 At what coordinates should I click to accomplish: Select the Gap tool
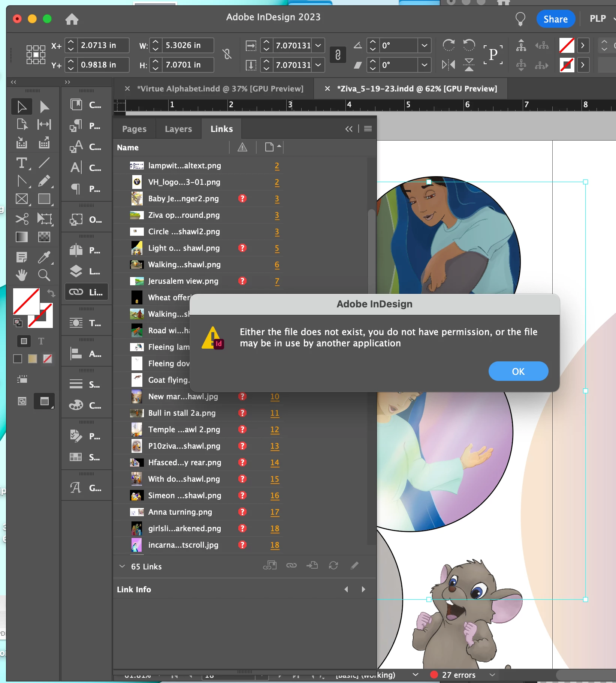pos(44,124)
